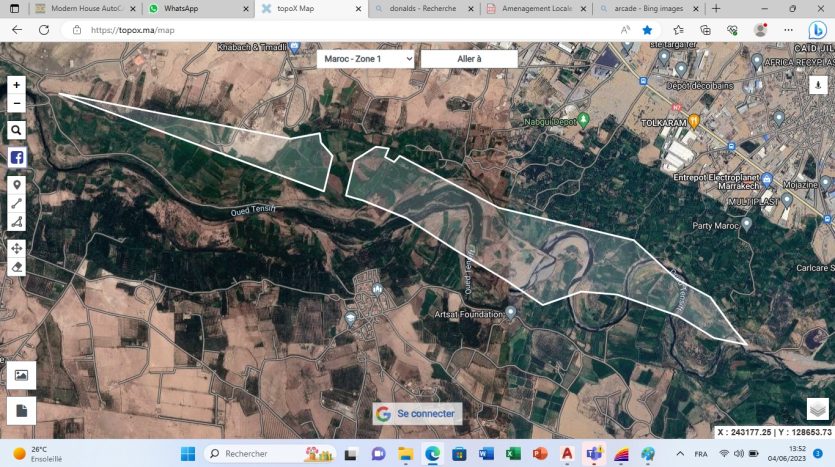
Task: Zoom out on the map
Action: 17,103
